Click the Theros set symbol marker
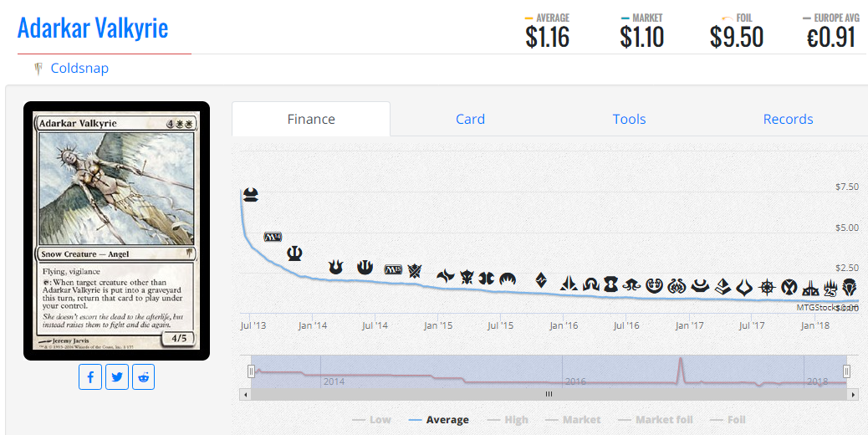This screenshot has height=435, width=868. coord(294,253)
